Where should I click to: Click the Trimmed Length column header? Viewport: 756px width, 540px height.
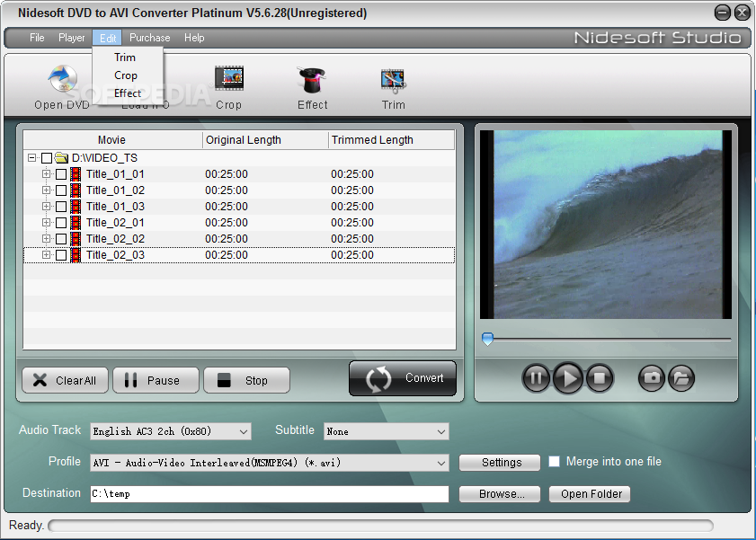coord(391,139)
